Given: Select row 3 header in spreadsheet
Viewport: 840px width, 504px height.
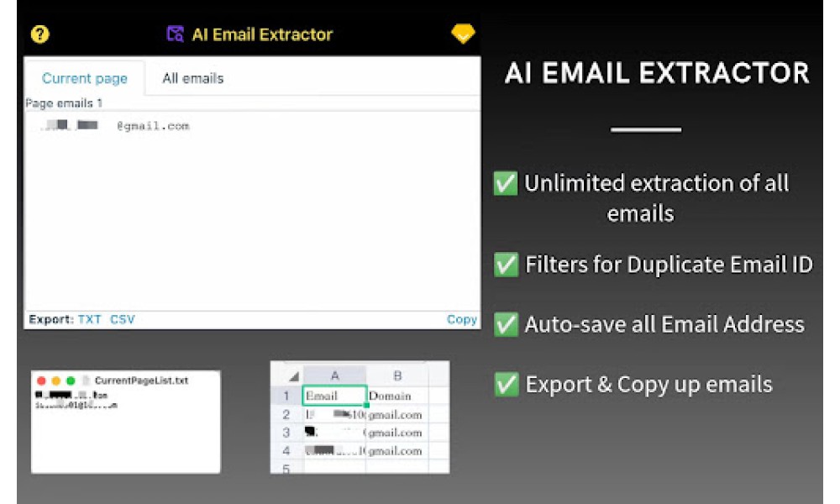Looking at the screenshot, I should tap(286, 433).
